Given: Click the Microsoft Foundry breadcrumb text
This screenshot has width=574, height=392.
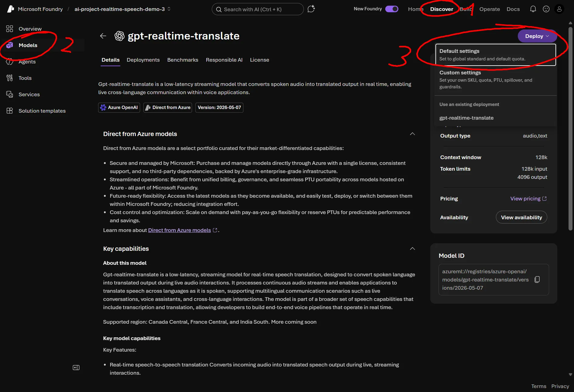Looking at the screenshot, I should pyautogui.click(x=40, y=9).
